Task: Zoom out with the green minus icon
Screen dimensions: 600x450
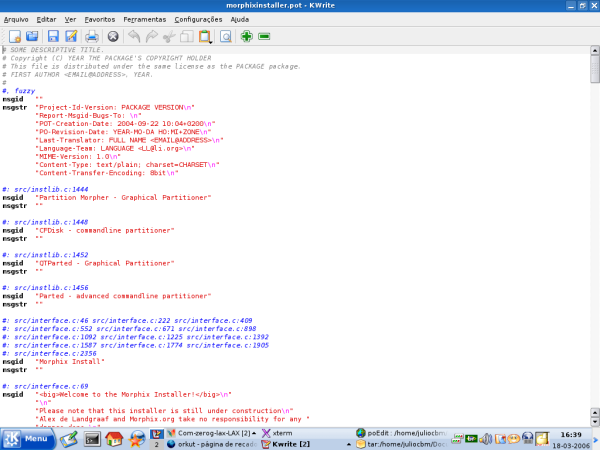Action: click(264, 36)
